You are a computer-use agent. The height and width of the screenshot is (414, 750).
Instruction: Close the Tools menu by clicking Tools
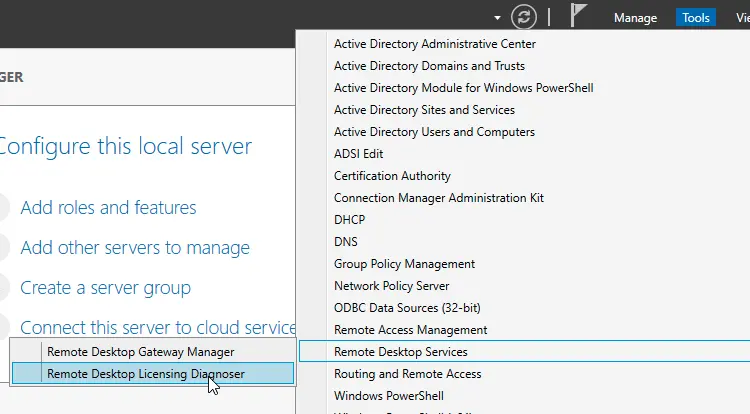(x=696, y=18)
